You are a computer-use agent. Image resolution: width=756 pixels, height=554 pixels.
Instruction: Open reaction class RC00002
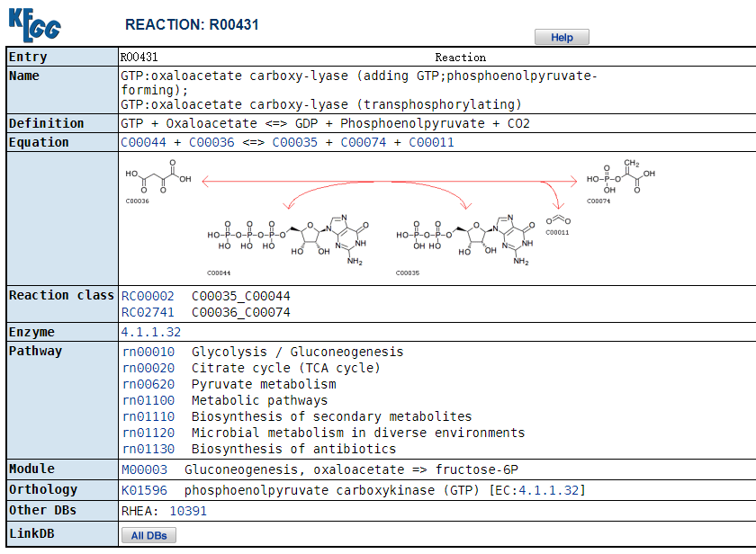point(148,296)
